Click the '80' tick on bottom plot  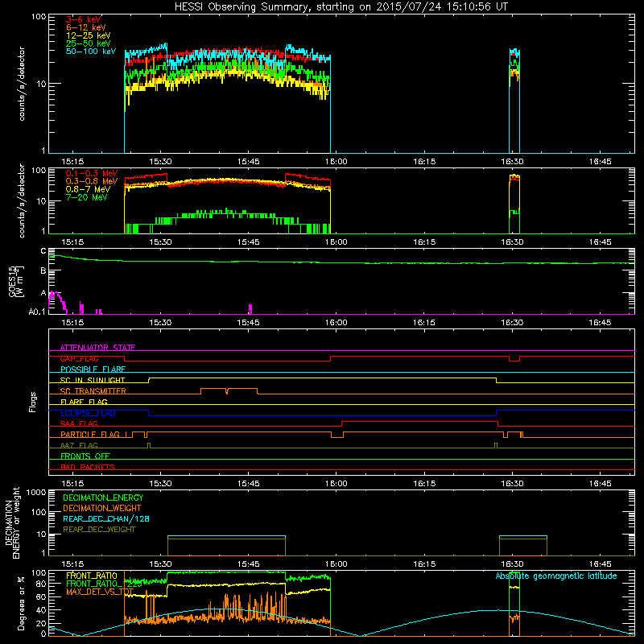pos(41,584)
